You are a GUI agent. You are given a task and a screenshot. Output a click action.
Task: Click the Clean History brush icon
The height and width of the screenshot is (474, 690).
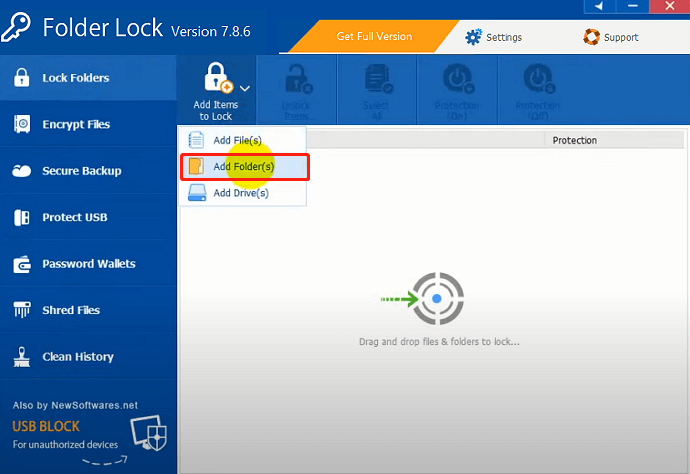[x=22, y=357]
